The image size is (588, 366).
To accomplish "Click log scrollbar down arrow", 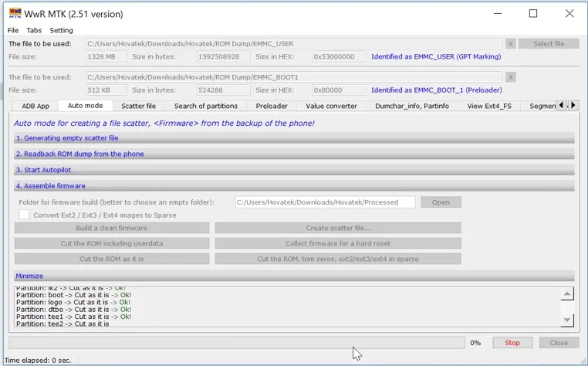I will pos(567,320).
